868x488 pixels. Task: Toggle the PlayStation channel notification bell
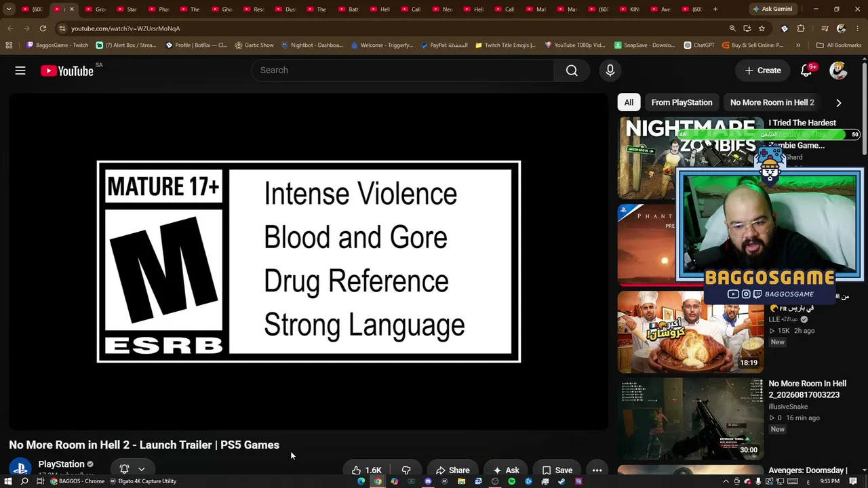click(x=132, y=469)
